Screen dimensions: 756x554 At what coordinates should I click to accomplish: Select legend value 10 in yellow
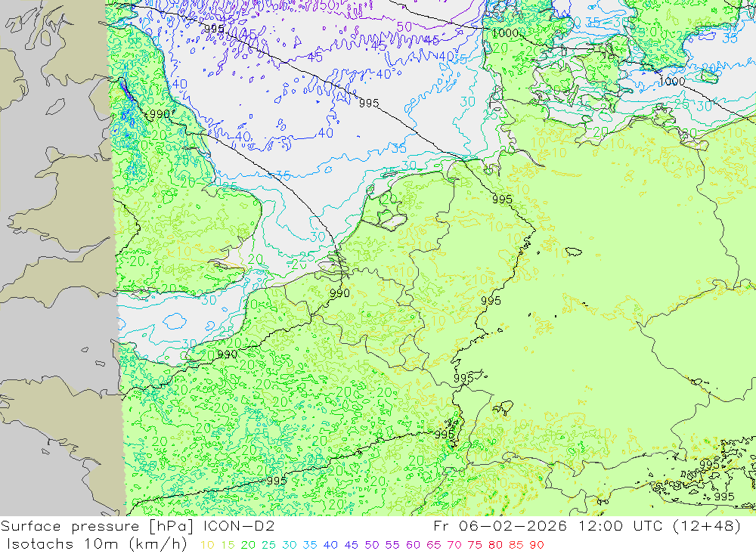click(x=207, y=545)
